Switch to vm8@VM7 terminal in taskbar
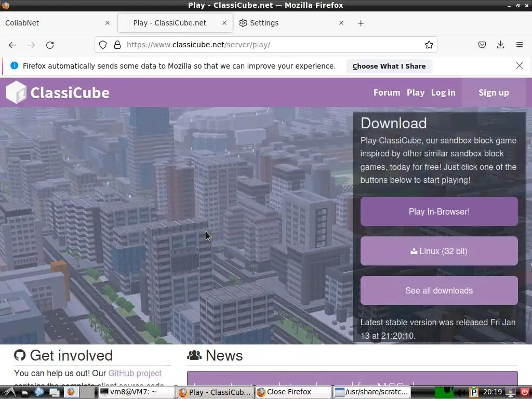 (x=137, y=392)
